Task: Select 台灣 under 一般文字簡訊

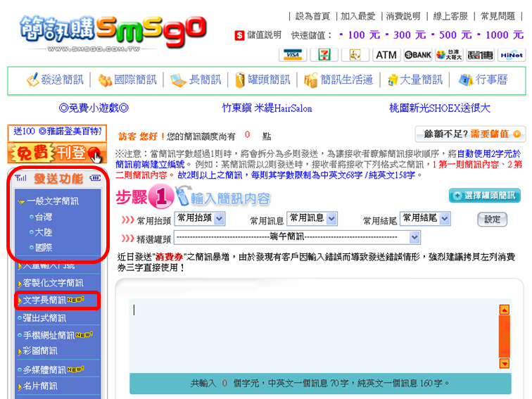Action: click(x=43, y=217)
